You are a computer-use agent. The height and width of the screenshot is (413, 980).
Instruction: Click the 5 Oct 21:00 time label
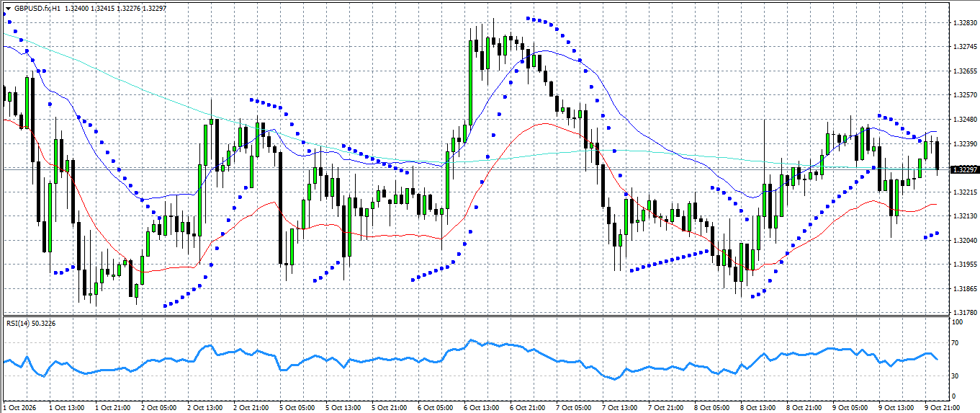click(x=389, y=407)
